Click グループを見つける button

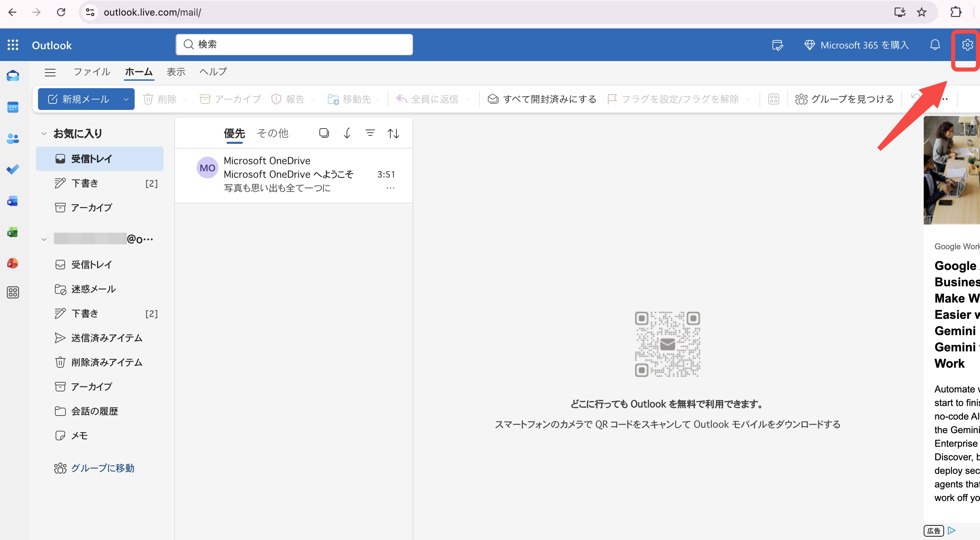click(844, 99)
